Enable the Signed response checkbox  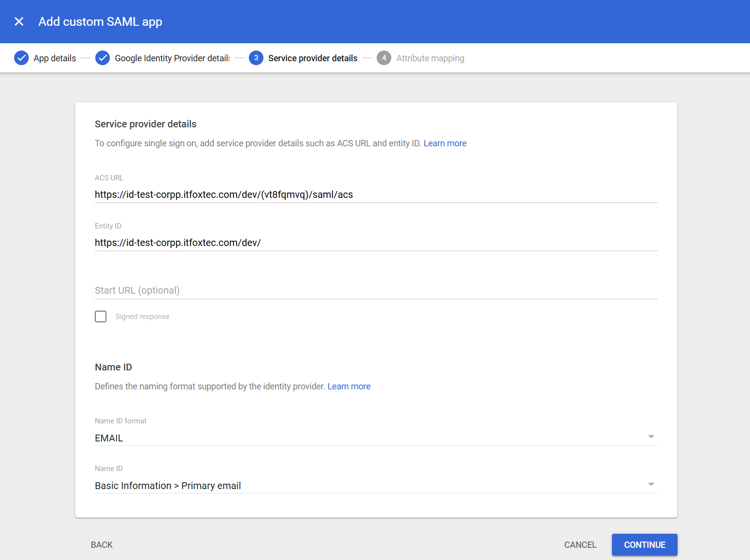pyautogui.click(x=100, y=316)
